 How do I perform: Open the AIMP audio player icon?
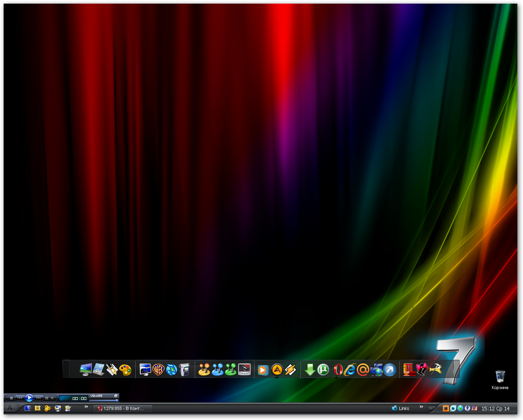tap(277, 370)
